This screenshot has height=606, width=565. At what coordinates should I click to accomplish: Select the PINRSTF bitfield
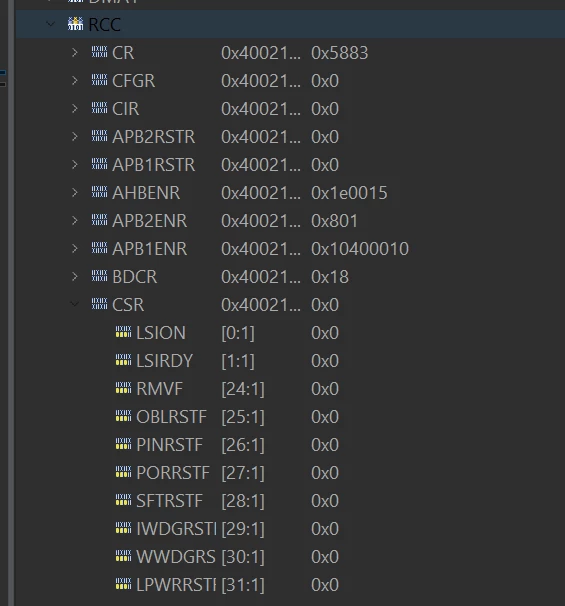point(290,444)
